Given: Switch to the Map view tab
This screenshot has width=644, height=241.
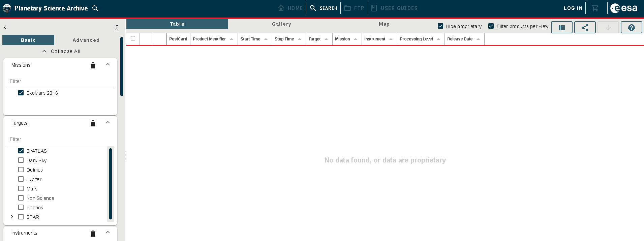Looking at the screenshot, I should 384,24.
